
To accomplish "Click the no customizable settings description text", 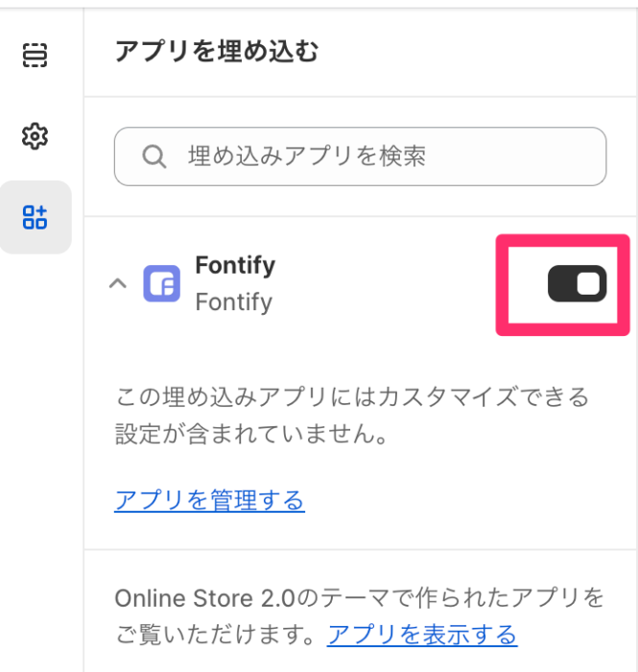I will [352, 416].
